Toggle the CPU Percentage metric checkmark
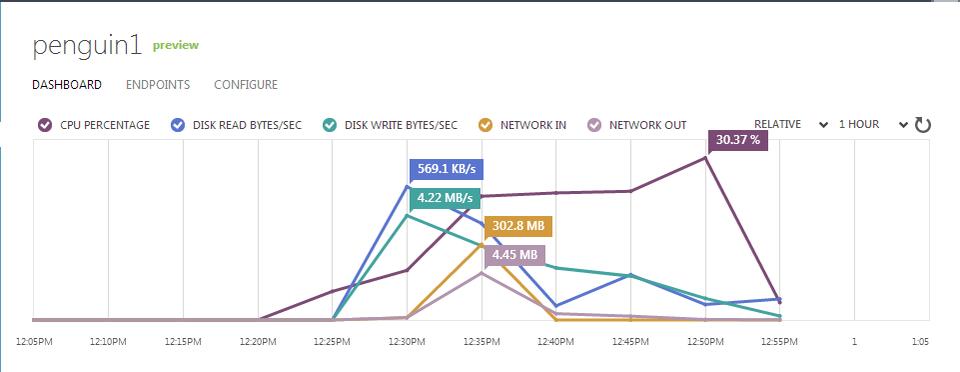This screenshot has width=960, height=372. [x=45, y=125]
